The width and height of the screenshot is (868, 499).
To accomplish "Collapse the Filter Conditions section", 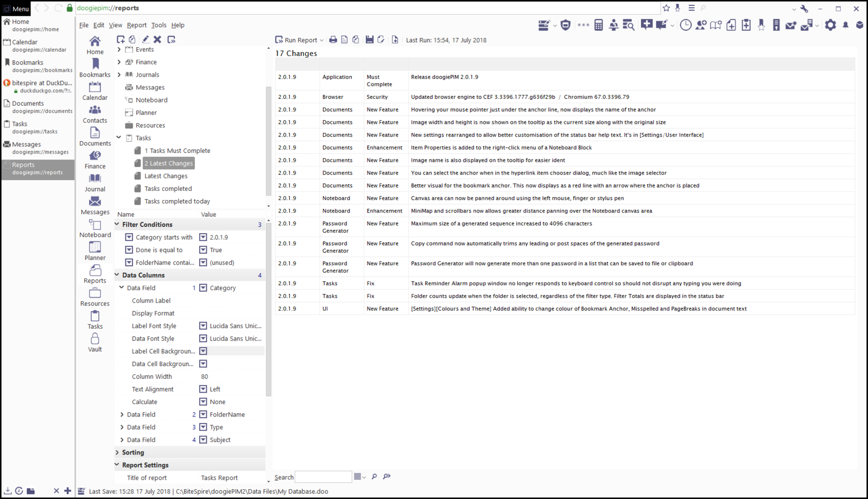I will 117,224.
